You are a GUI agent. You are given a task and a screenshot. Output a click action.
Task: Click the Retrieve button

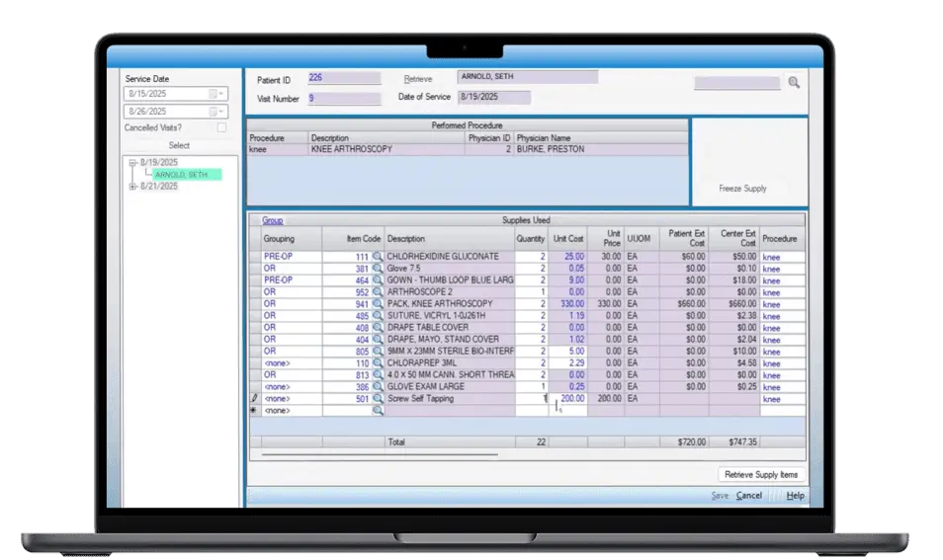coord(418,79)
